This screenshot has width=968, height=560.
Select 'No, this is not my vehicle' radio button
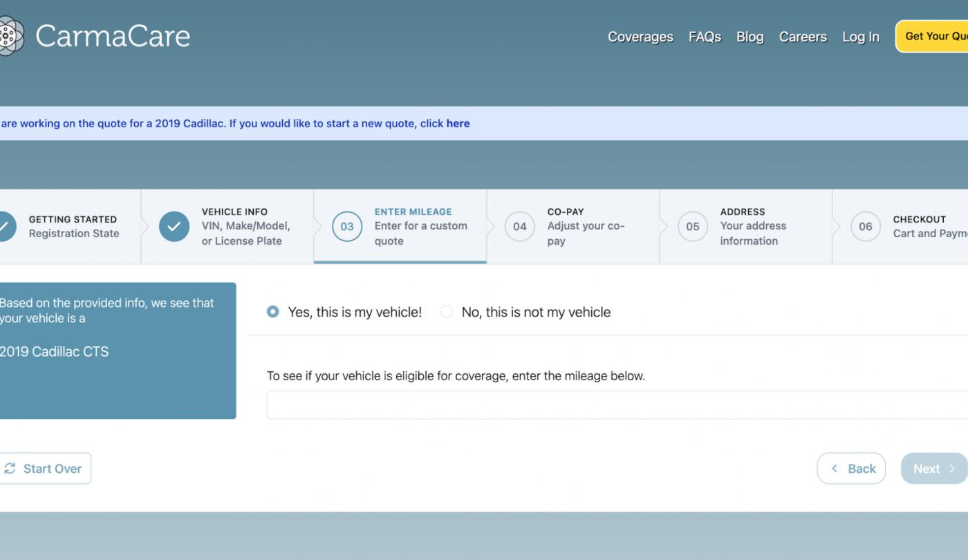[x=447, y=312]
